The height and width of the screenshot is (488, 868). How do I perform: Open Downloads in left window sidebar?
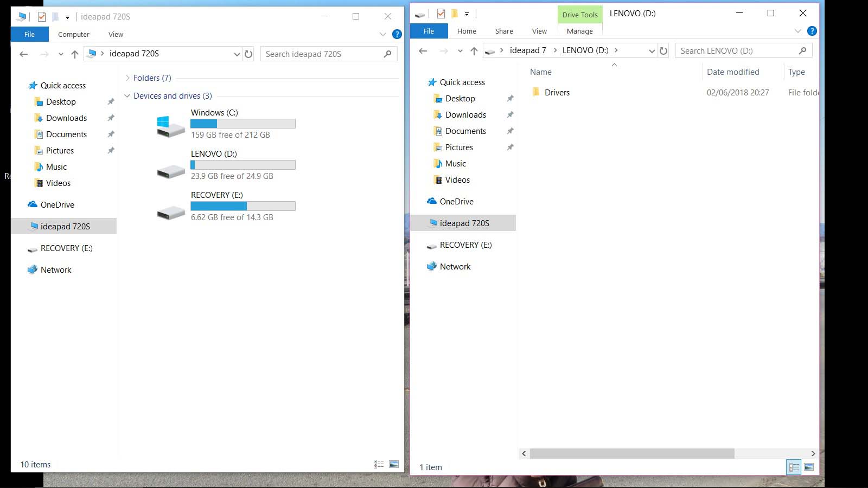66,118
